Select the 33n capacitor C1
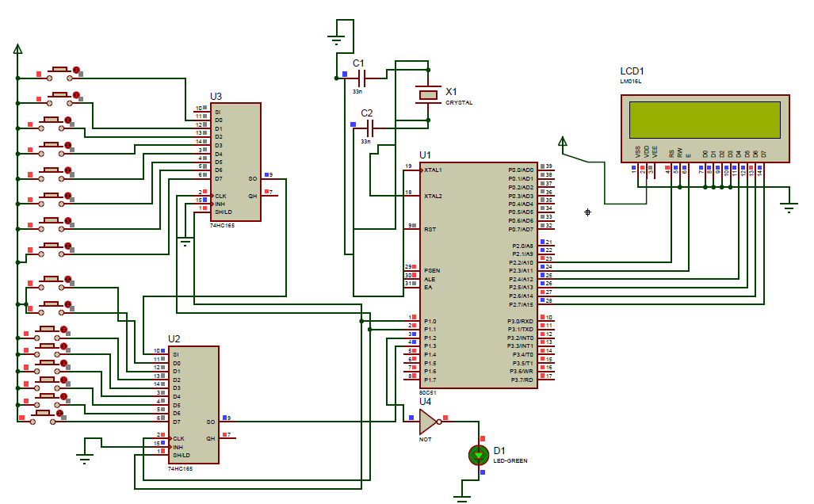 pyautogui.click(x=361, y=79)
